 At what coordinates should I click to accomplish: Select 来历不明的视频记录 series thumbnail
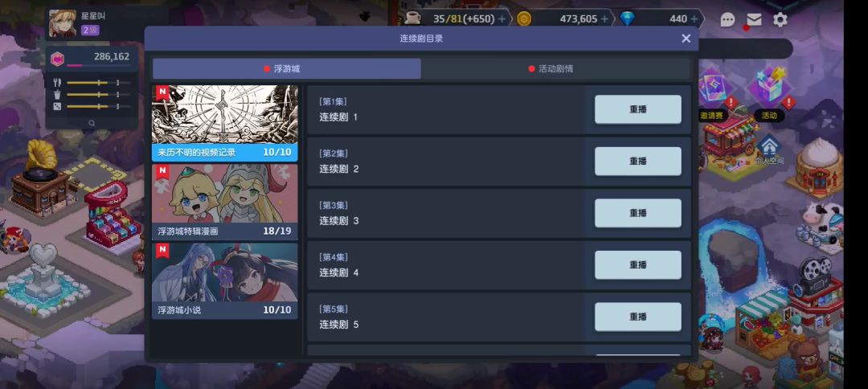coord(225,123)
